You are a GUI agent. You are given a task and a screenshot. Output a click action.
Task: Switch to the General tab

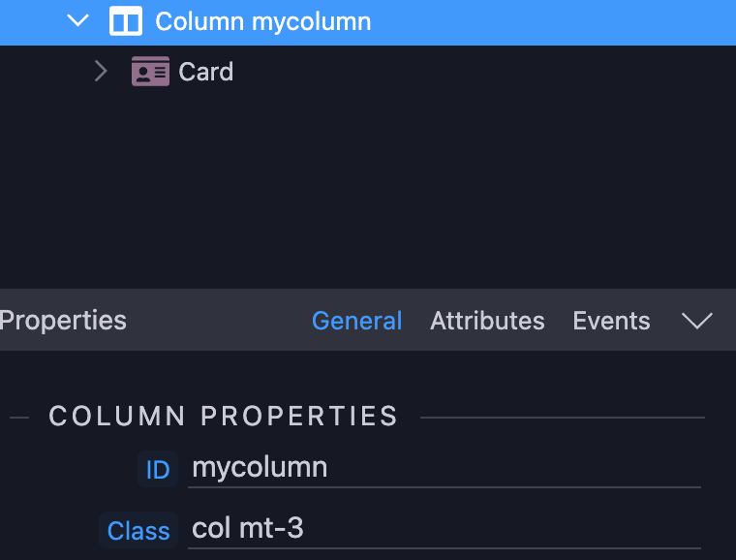(x=356, y=321)
